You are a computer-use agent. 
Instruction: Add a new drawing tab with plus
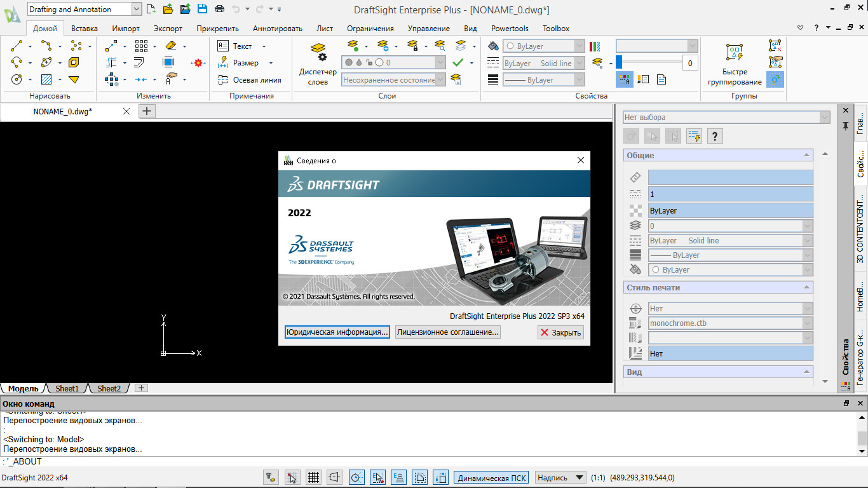click(x=147, y=111)
